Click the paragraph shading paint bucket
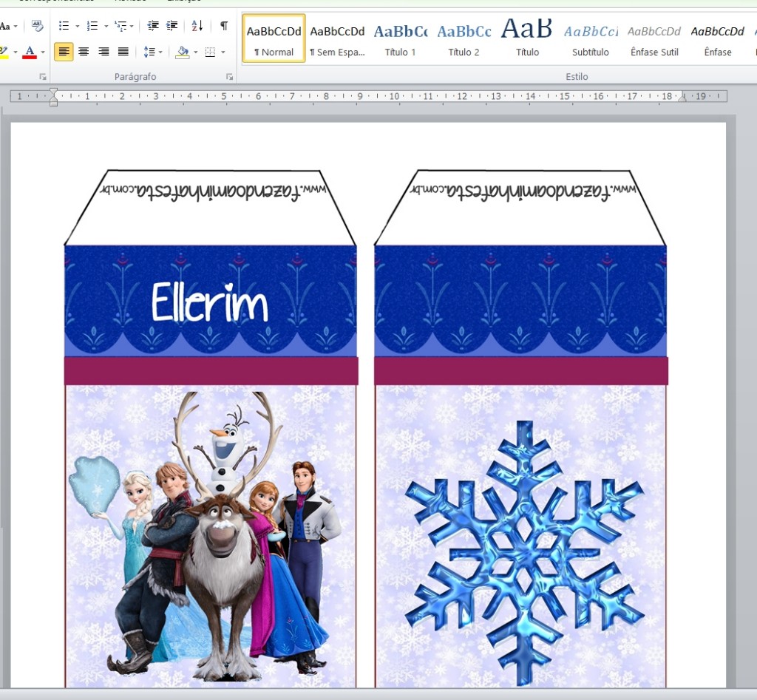Image resolution: width=757 pixels, height=700 pixels. [182, 52]
